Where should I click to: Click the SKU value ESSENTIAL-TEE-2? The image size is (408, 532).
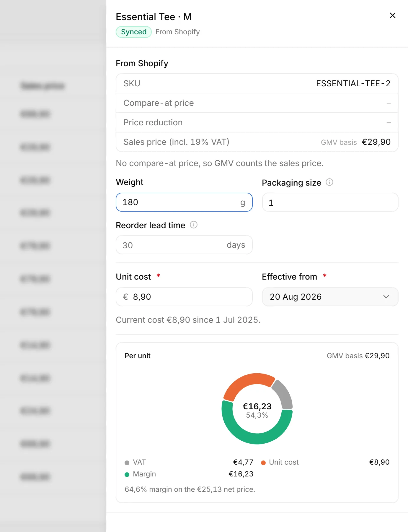coord(353,83)
